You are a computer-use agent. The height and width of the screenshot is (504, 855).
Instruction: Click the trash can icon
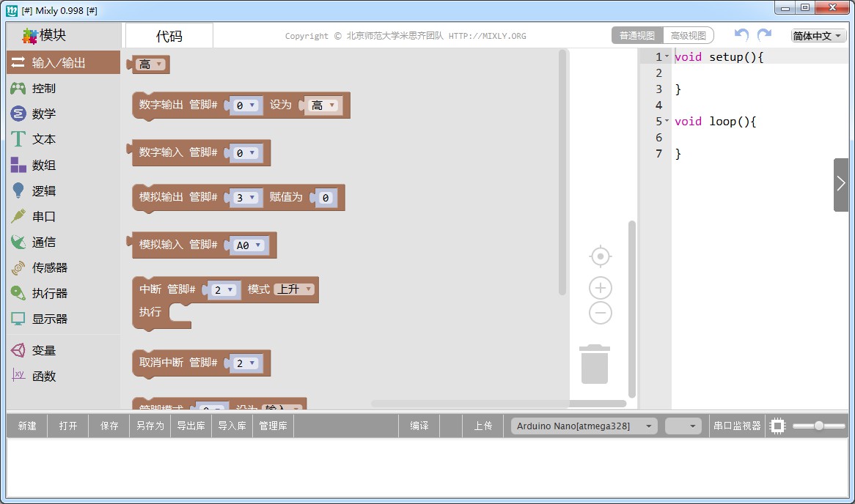tap(595, 364)
